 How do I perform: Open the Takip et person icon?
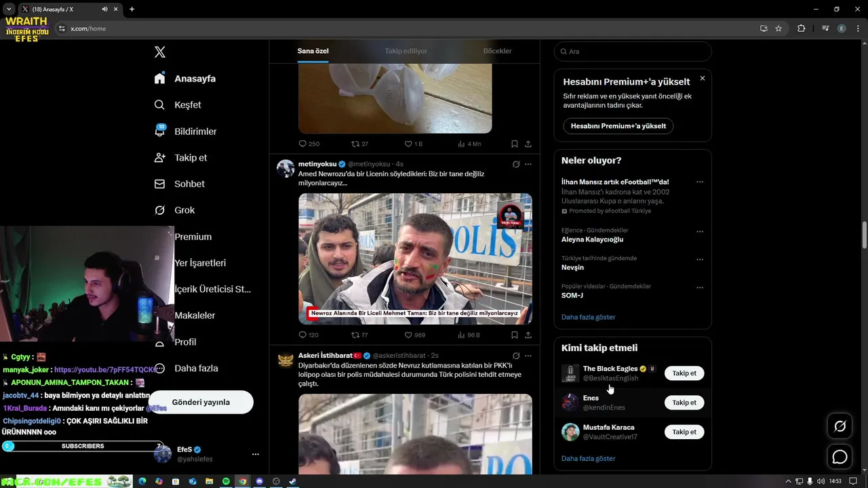[x=159, y=157]
